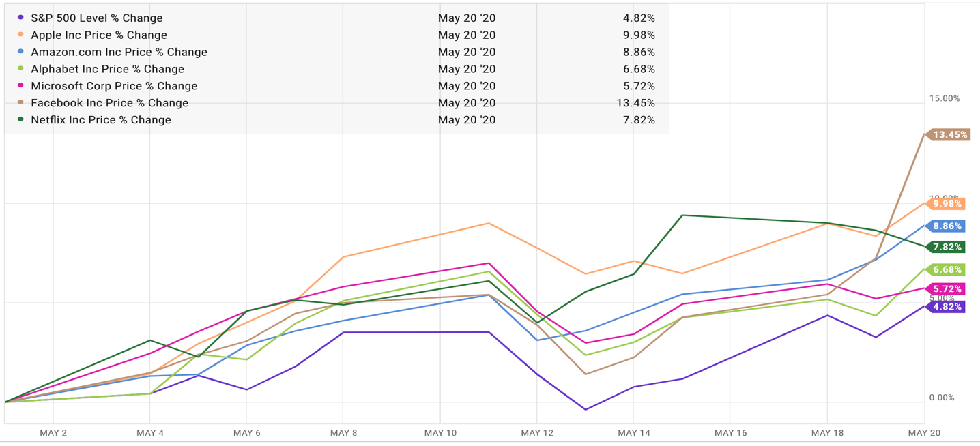Click the MAY 6 x-axis label
The width and height of the screenshot is (980, 446).
coord(246,433)
